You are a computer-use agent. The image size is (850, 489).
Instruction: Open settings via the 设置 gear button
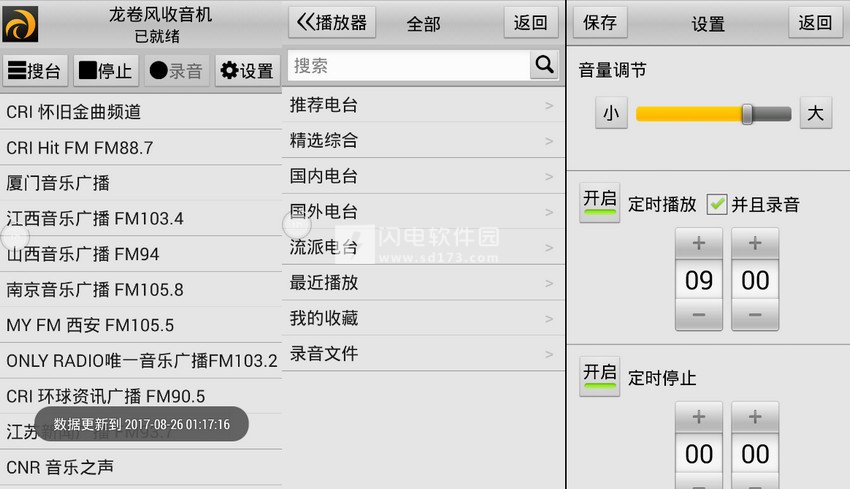tap(248, 70)
